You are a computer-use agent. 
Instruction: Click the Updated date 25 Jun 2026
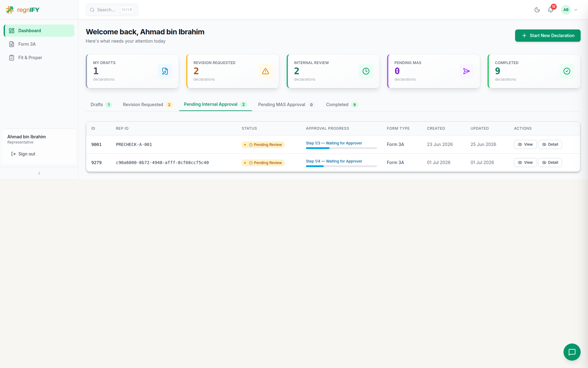(483, 144)
